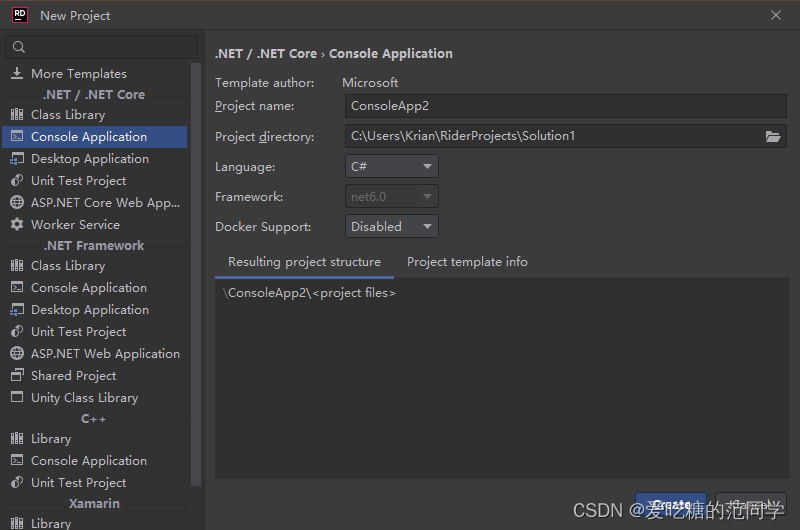Click the Create button

(671, 505)
